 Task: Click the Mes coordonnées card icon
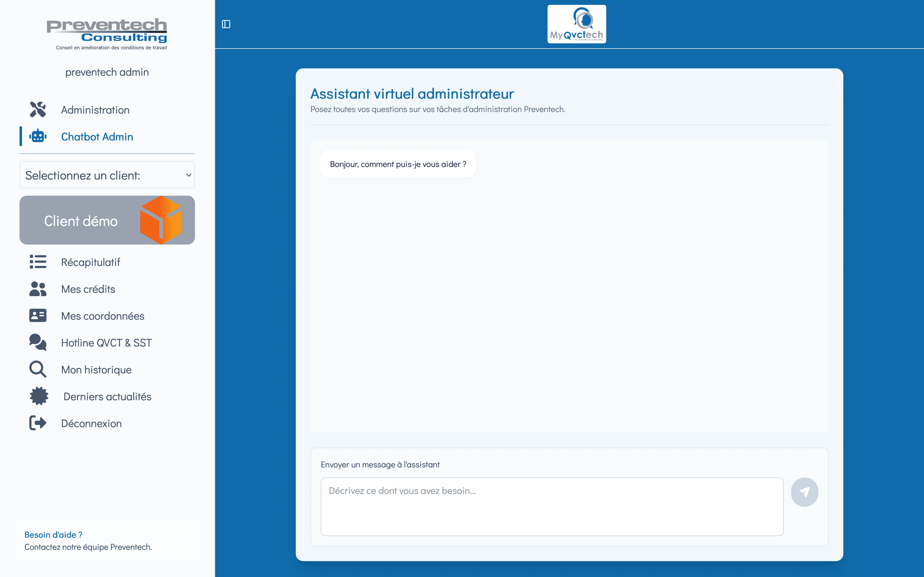38,316
